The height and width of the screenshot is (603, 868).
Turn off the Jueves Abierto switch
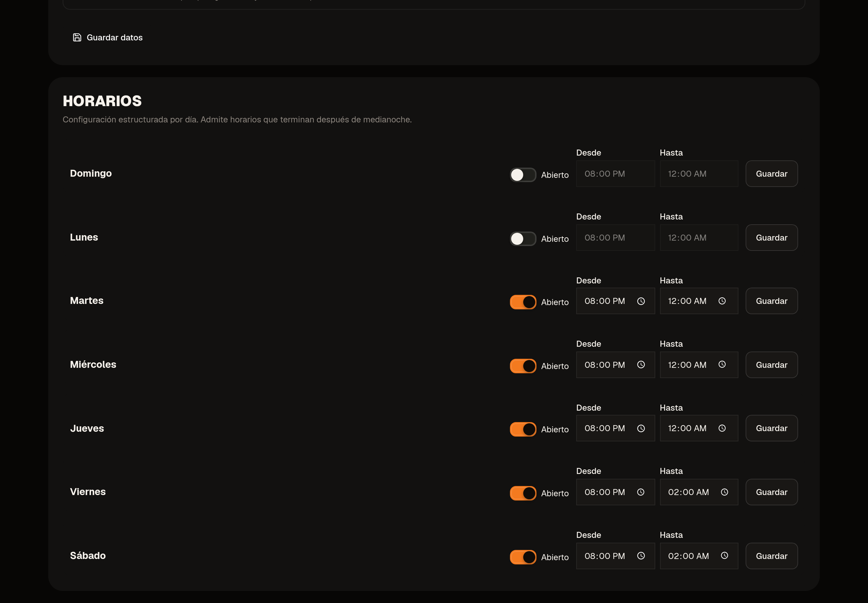coord(523,430)
